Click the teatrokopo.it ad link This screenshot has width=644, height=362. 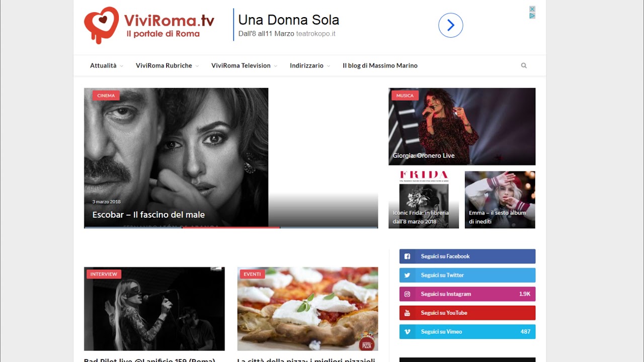tap(316, 34)
